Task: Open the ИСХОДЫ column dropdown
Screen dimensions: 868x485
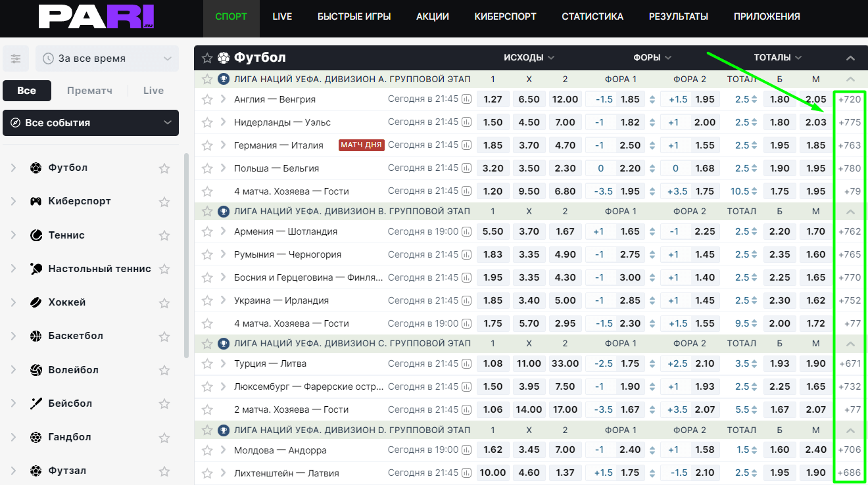Action: (529, 58)
